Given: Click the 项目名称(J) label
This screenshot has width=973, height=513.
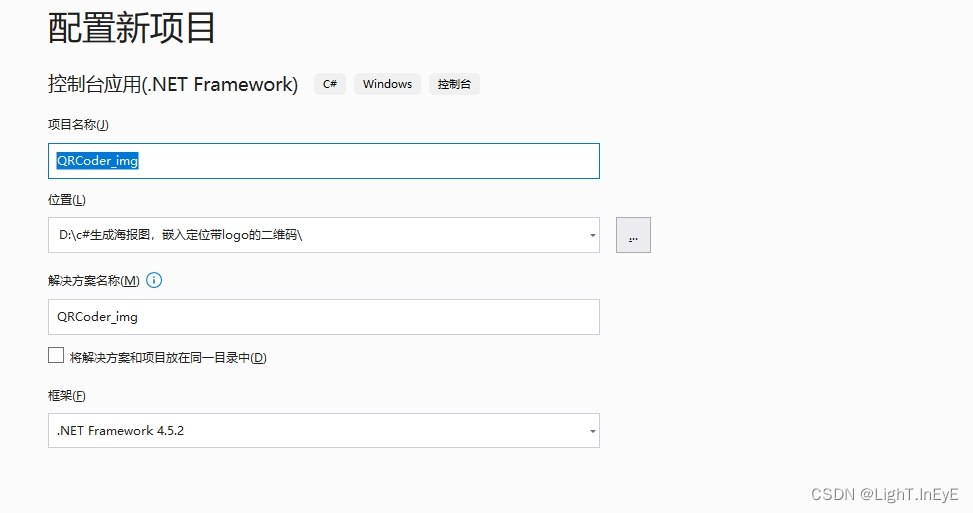Looking at the screenshot, I should [78, 125].
